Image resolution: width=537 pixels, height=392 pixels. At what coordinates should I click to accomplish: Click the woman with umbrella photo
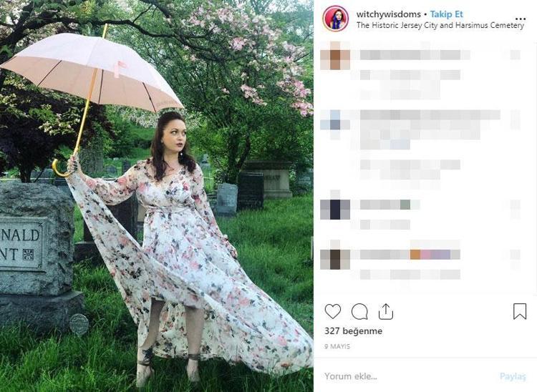pyautogui.click(x=157, y=196)
